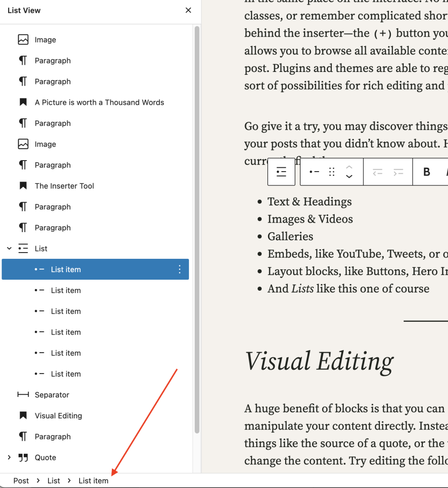Collapse the List block in tree
Viewport: 448px width, 488px height.
pos(9,248)
